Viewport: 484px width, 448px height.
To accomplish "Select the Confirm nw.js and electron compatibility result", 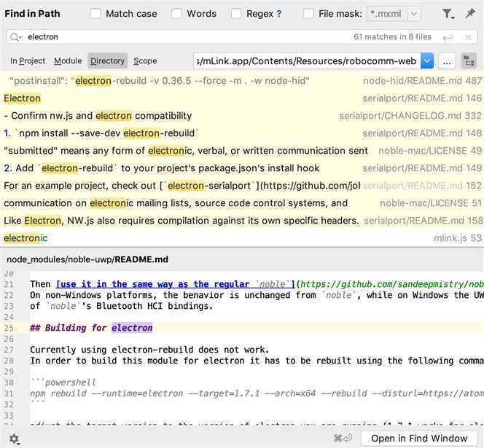I will pyautogui.click(x=242, y=116).
